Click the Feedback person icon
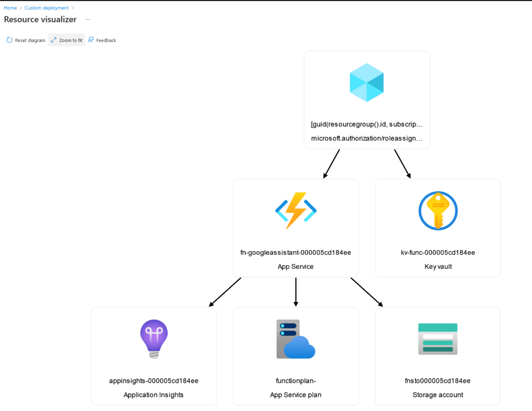 click(x=91, y=40)
